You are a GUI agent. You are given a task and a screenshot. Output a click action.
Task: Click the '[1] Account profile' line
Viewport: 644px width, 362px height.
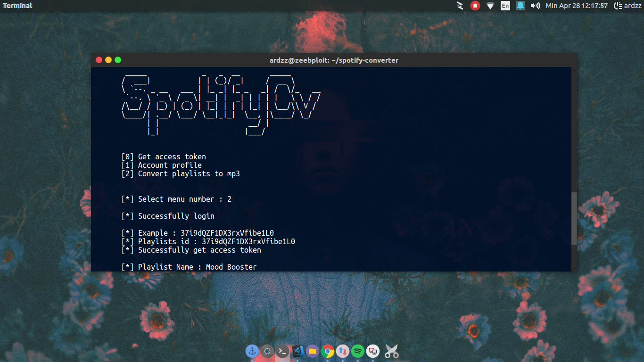(x=162, y=165)
